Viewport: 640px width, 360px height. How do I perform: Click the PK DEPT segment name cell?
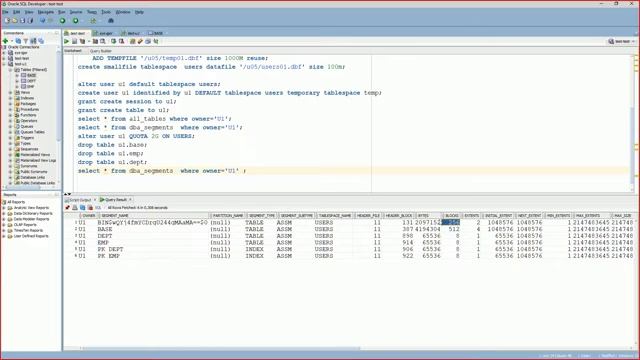111,249
